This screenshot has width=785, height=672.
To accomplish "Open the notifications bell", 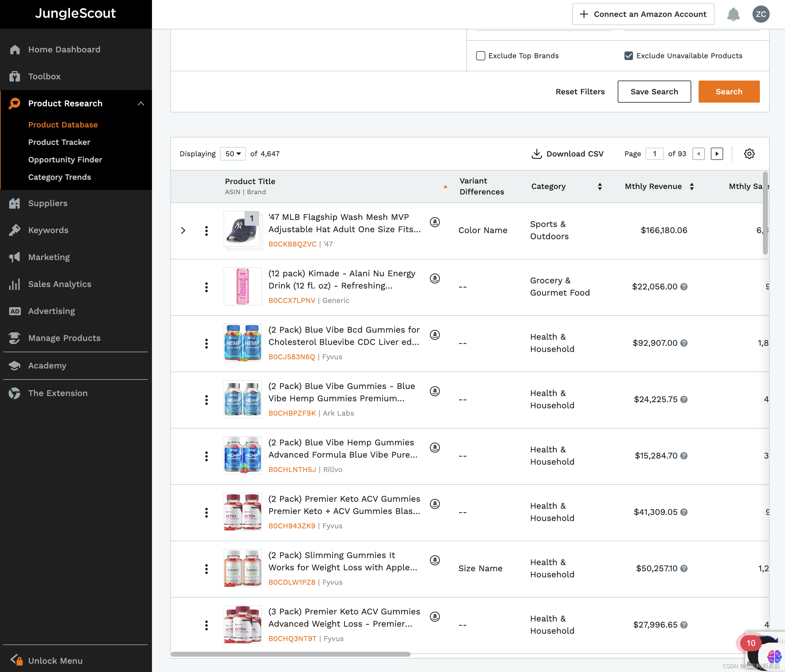I will pos(733,14).
